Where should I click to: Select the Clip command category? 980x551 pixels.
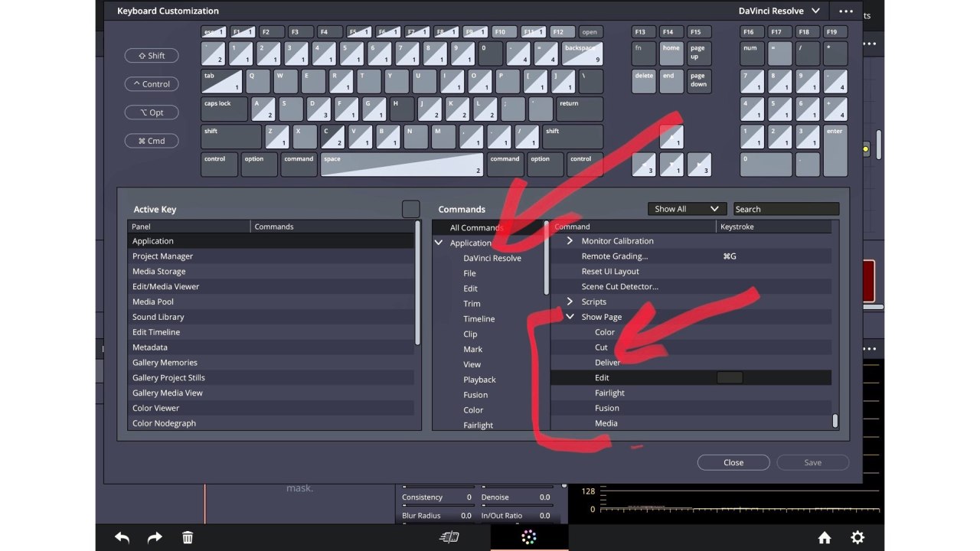click(x=470, y=334)
